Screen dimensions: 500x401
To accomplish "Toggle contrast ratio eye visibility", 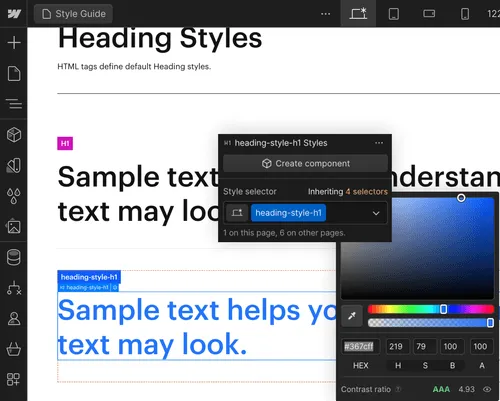I will tap(487, 389).
